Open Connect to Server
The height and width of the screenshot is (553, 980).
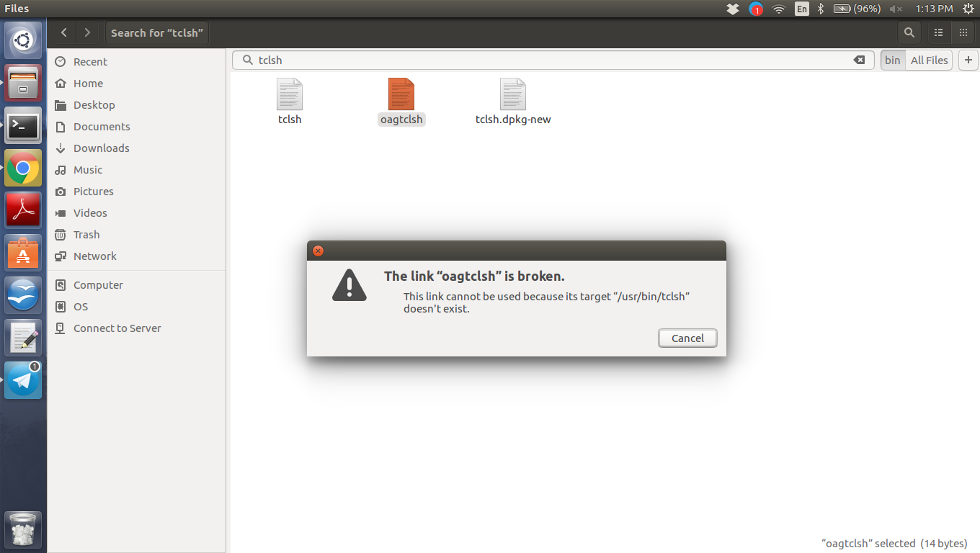(x=117, y=328)
